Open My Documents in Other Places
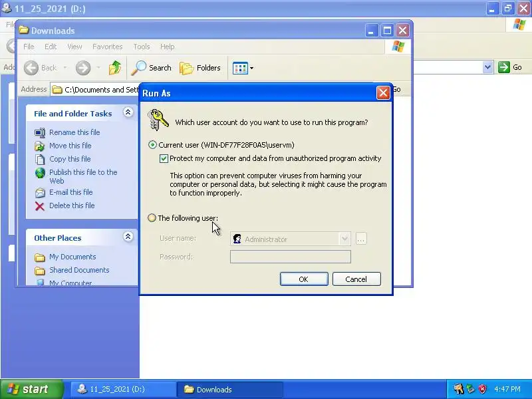This screenshot has width=532, height=399. point(72,257)
